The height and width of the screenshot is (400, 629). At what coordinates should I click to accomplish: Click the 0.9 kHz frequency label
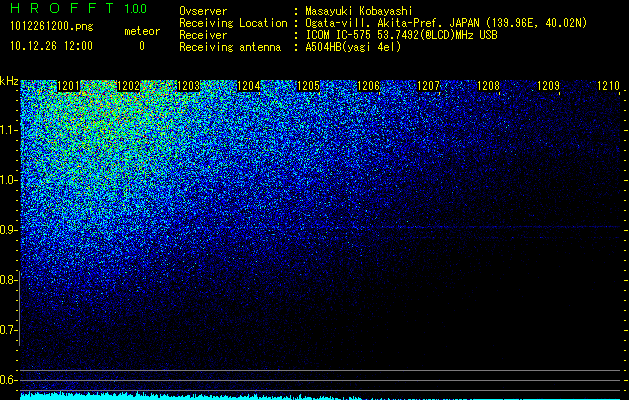click(8, 230)
